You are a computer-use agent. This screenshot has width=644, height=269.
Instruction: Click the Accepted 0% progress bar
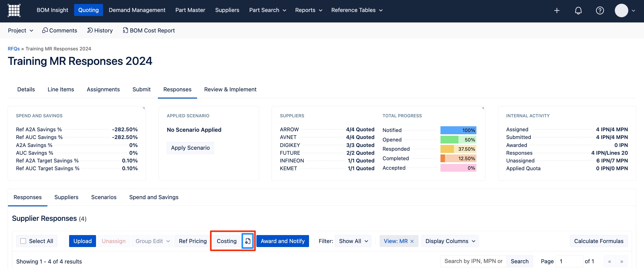pyautogui.click(x=458, y=168)
